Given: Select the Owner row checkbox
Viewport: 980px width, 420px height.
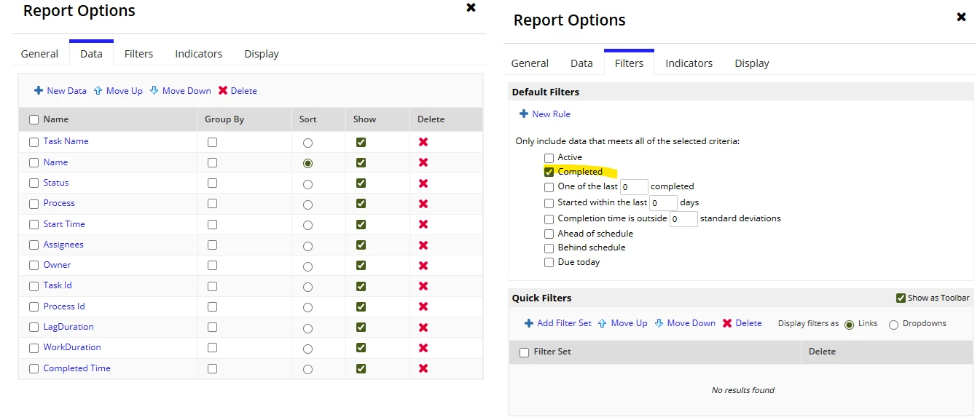Looking at the screenshot, I should pos(34,266).
